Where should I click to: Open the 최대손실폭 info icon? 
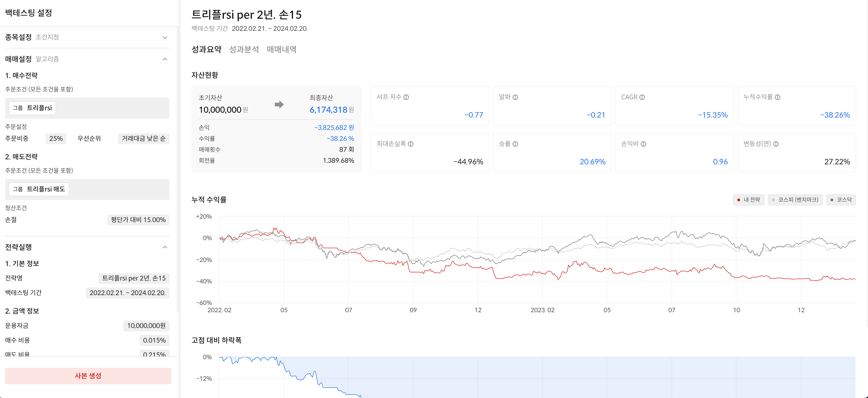[x=410, y=144]
